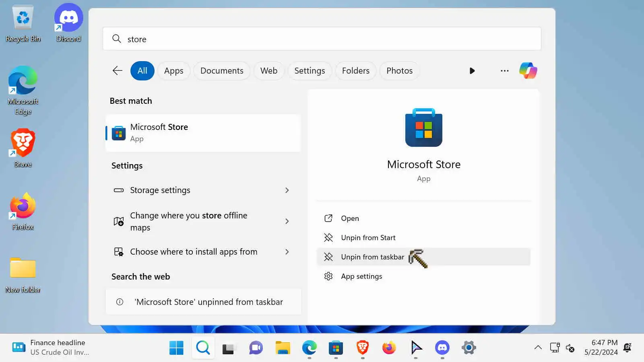Screen dimensions: 644x362
Task: Click the volume icon in the system tray
Action: [x=570, y=348]
